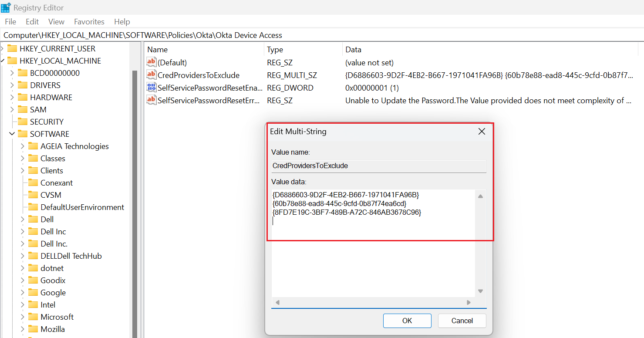Click the Clients folder icon

tap(33, 171)
